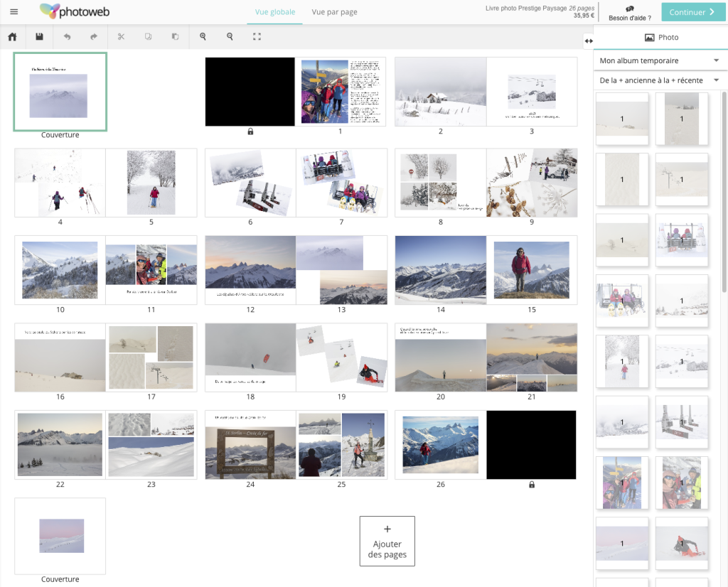728x587 pixels.
Task: Toggle fullscreen view
Action: tap(257, 37)
